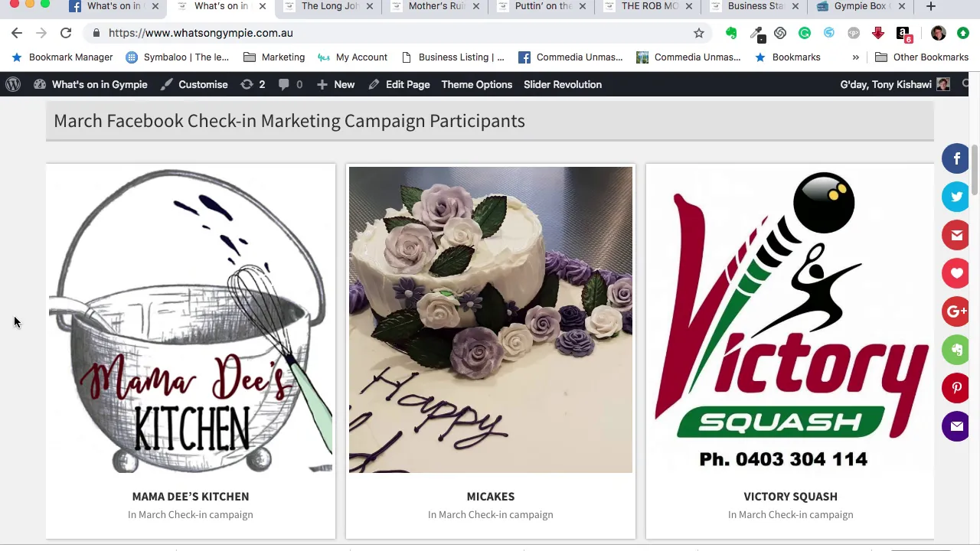Click Edit Page in admin bar

[399, 84]
